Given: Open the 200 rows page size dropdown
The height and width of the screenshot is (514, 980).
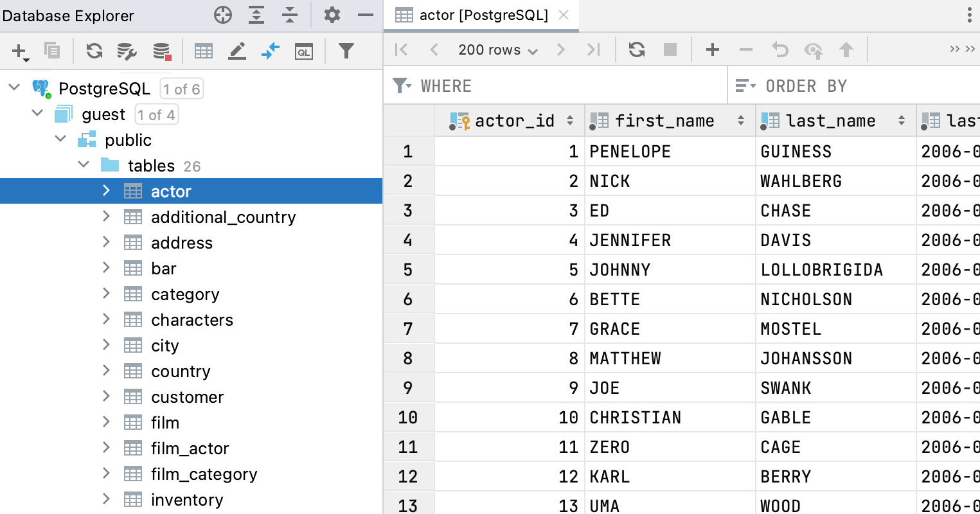Looking at the screenshot, I should 497,50.
